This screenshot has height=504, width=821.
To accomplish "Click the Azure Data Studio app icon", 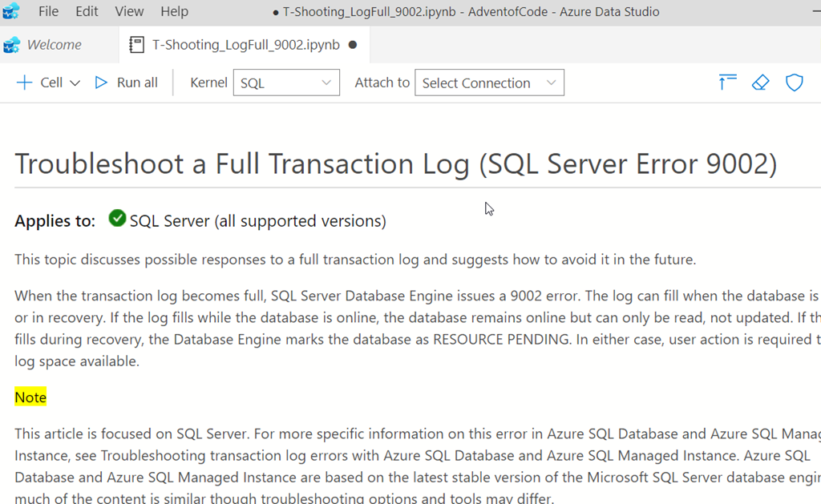I will pos(11,11).
